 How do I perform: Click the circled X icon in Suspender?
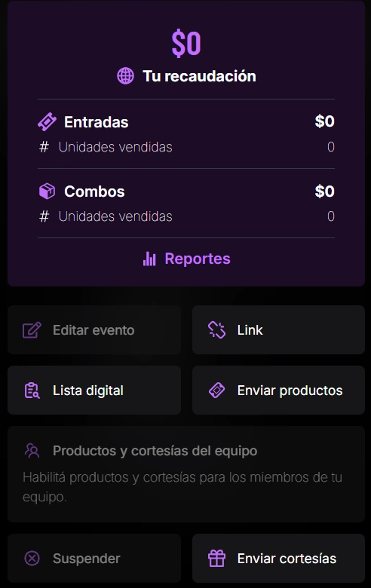[32, 559]
